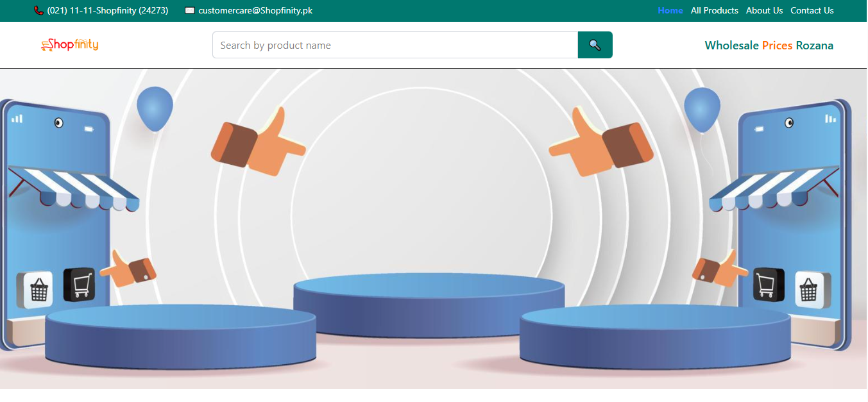
Task: Click the red telephone icon in top bar
Action: pyautogui.click(x=38, y=11)
